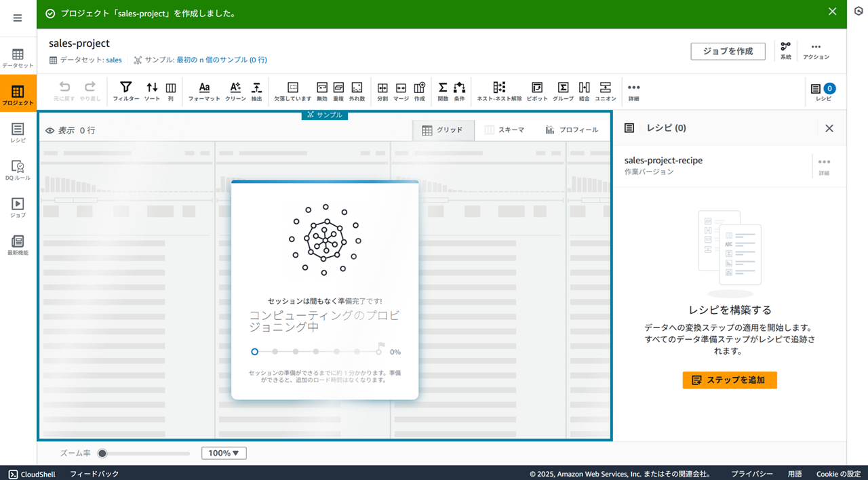Click the サンプル label above grid

click(325, 115)
